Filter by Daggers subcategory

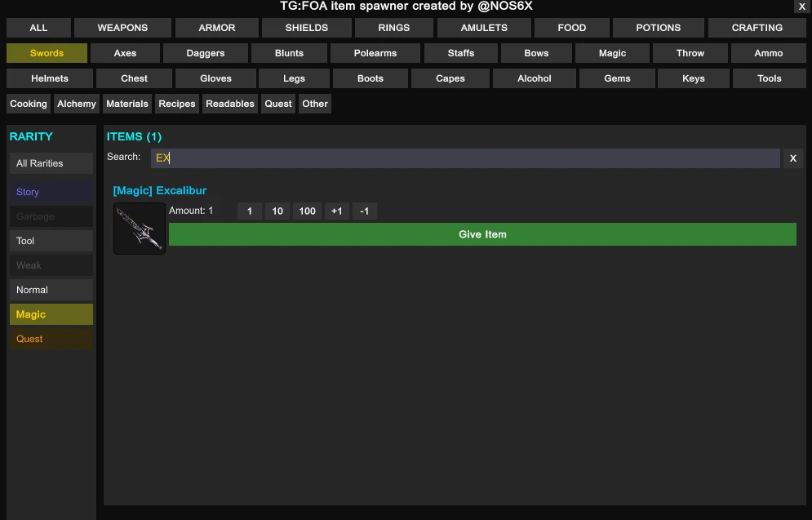tap(206, 53)
